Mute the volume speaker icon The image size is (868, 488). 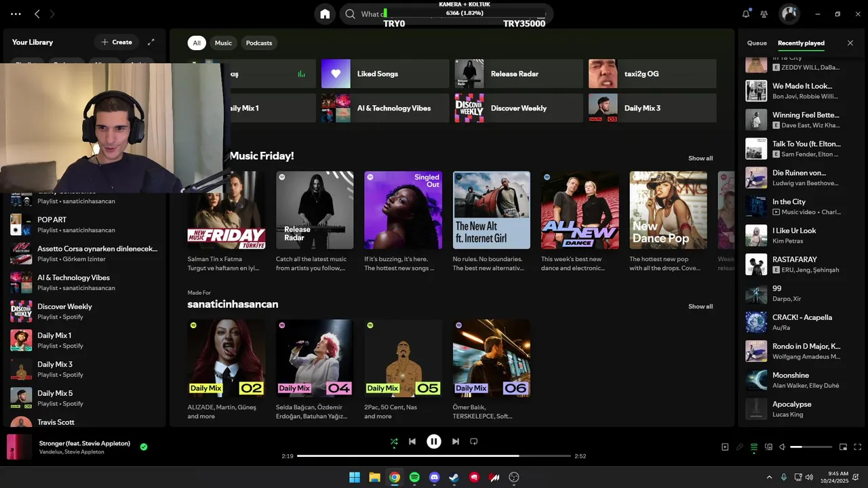(x=783, y=447)
